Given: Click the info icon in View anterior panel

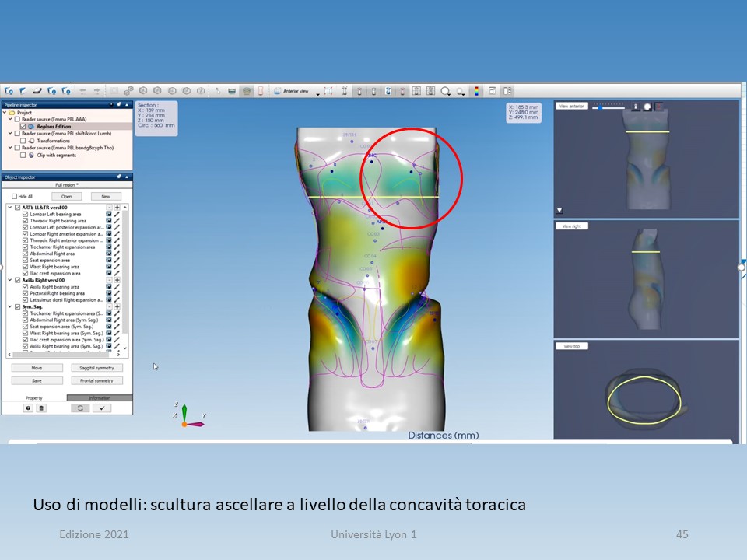Looking at the screenshot, I should pos(636,107).
